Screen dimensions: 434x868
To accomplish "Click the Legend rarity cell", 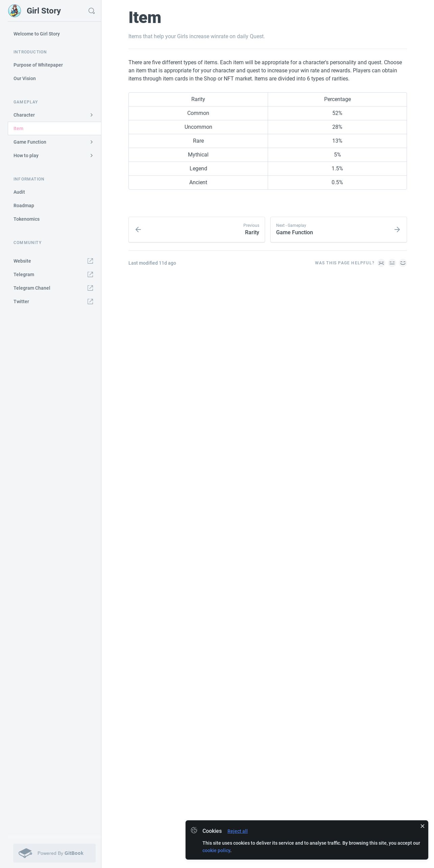I will tap(198, 169).
